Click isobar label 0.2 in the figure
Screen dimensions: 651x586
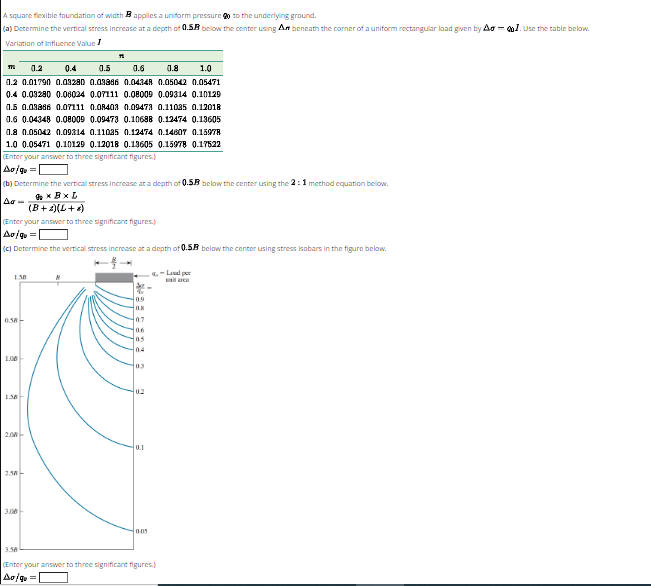(140, 392)
